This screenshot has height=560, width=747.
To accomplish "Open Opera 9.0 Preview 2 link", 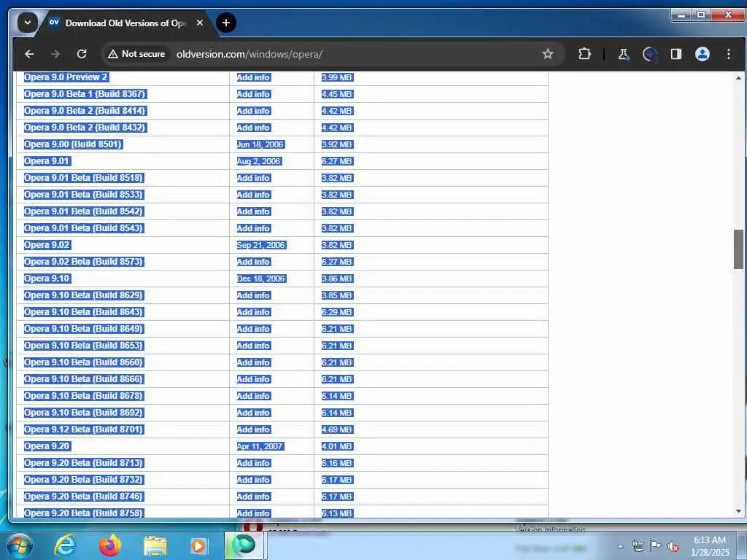I will [66, 77].
